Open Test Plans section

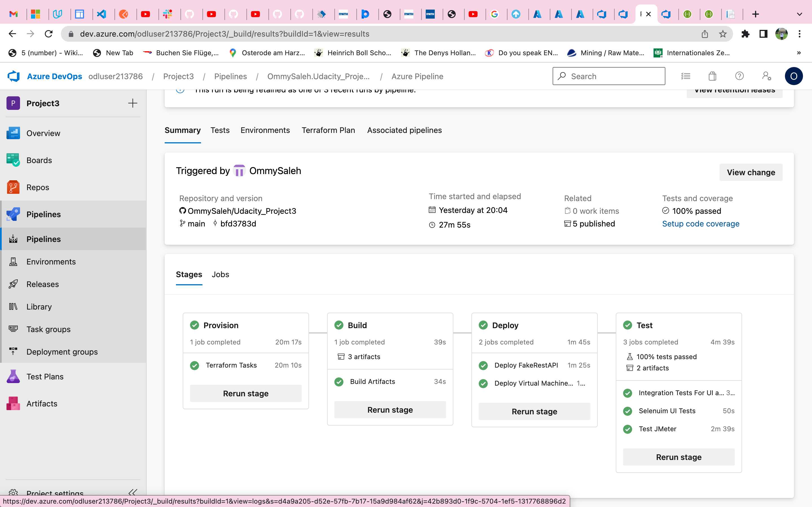click(x=45, y=376)
